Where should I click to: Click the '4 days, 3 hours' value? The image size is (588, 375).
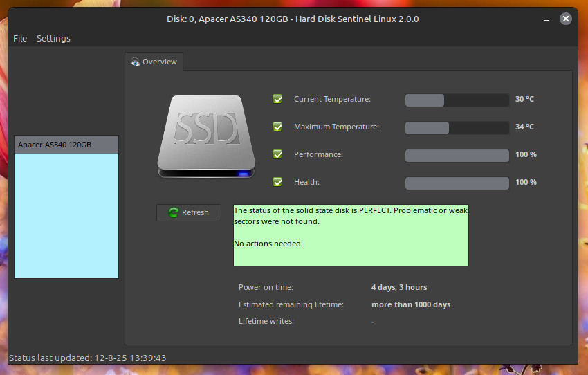(x=399, y=287)
